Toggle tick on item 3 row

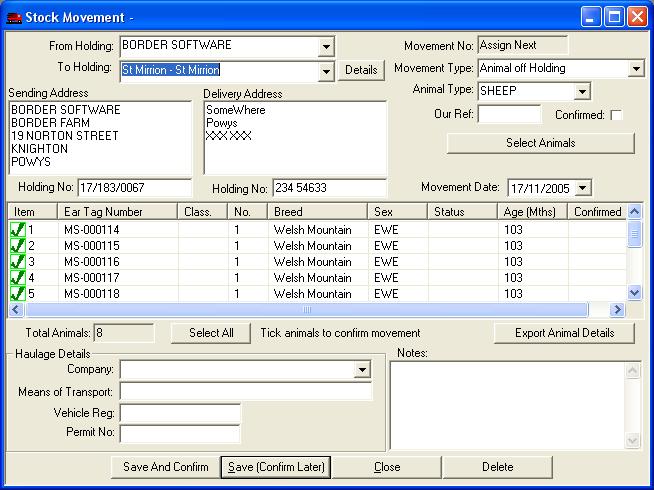click(18, 262)
